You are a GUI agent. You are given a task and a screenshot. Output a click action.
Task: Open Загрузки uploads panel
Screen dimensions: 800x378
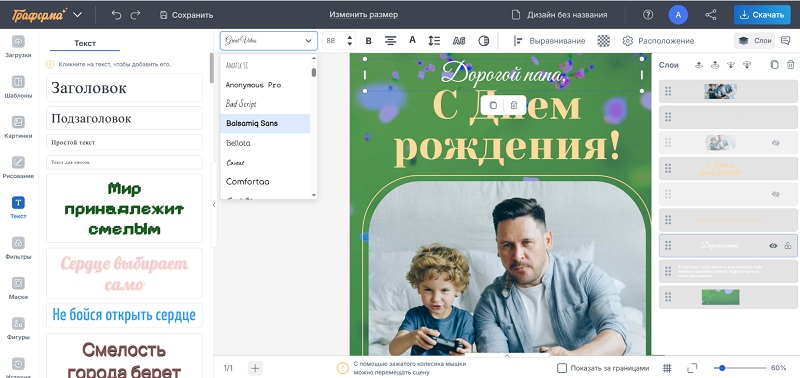(x=18, y=46)
